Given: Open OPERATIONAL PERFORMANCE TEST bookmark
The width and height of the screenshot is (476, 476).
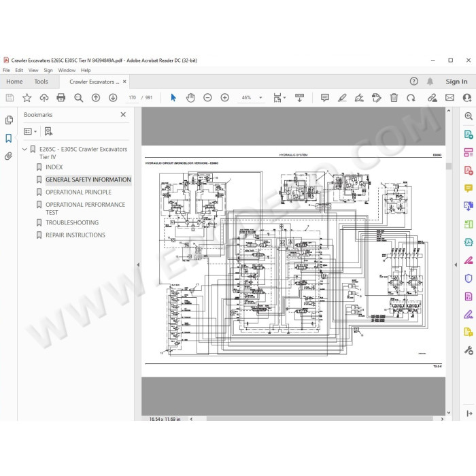Looking at the screenshot, I should pyautogui.click(x=85, y=208).
